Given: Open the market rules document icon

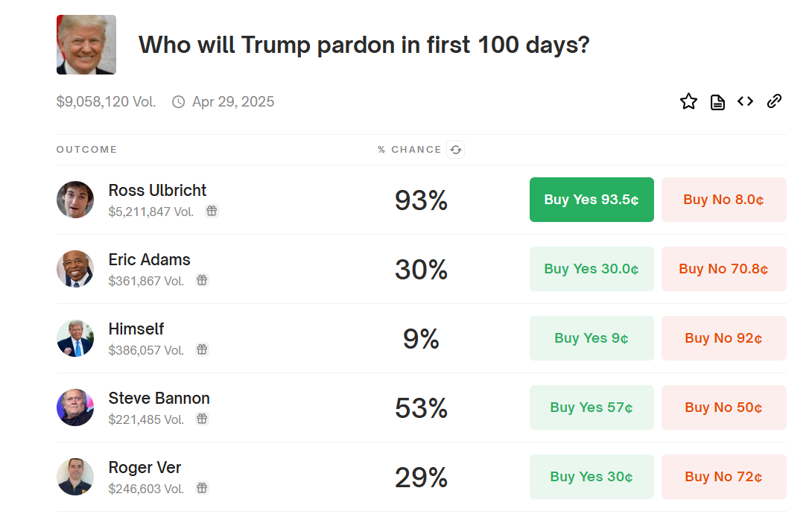Looking at the screenshot, I should click(x=717, y=102).
